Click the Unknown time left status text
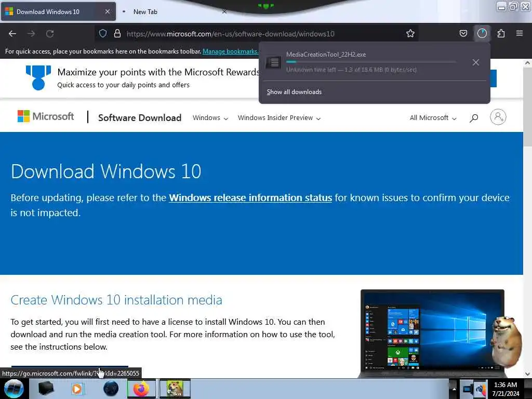The width and height of the screenshot is (532, 399). coord(351,70)
